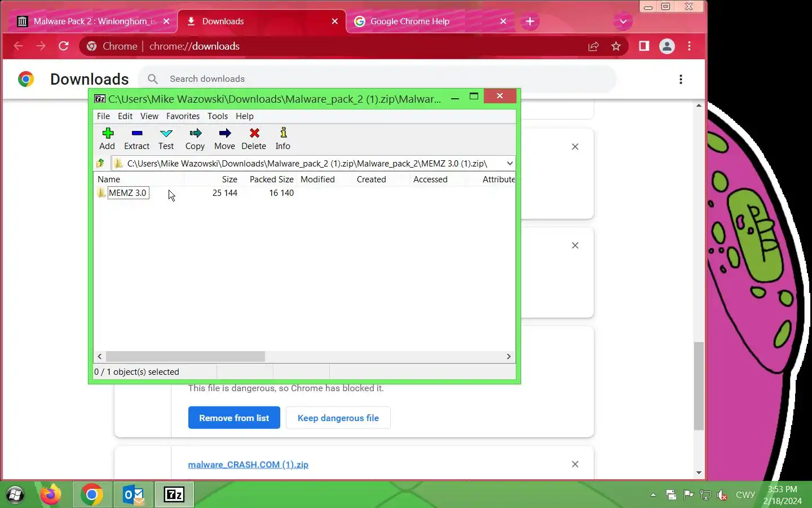Viewport: 812px width, 508px height.
Task: Dismiss the malware_CRASH.COM download entry
Action: click(x=575, y=464)
